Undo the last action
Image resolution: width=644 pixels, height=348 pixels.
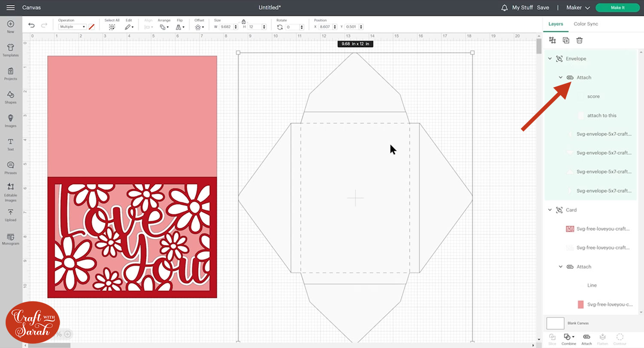click(x=31, y=26)
